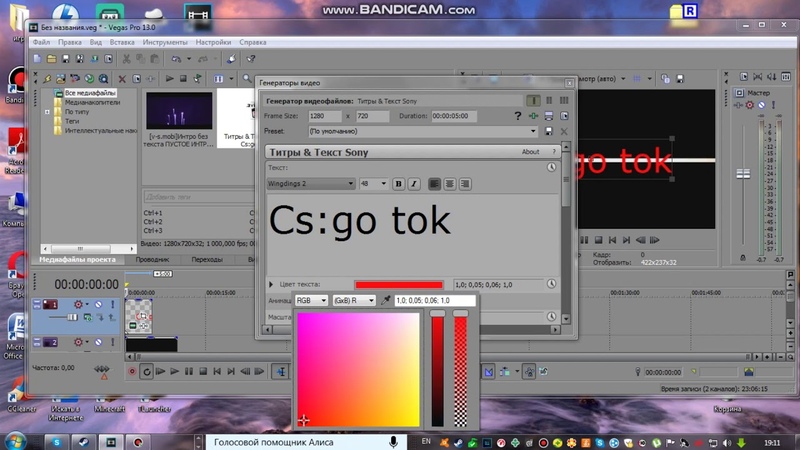Click the Windows Start button

[x=14, y=441]
